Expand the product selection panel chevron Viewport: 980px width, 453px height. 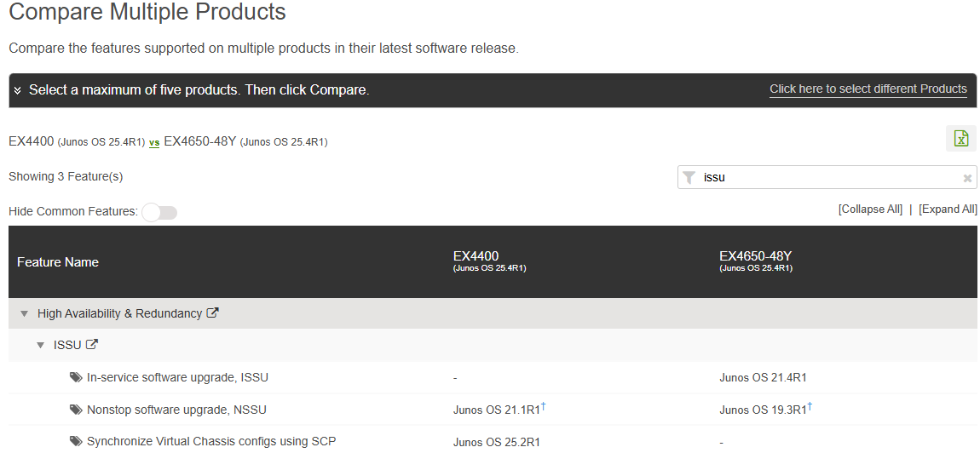click(x=18, y=90)
